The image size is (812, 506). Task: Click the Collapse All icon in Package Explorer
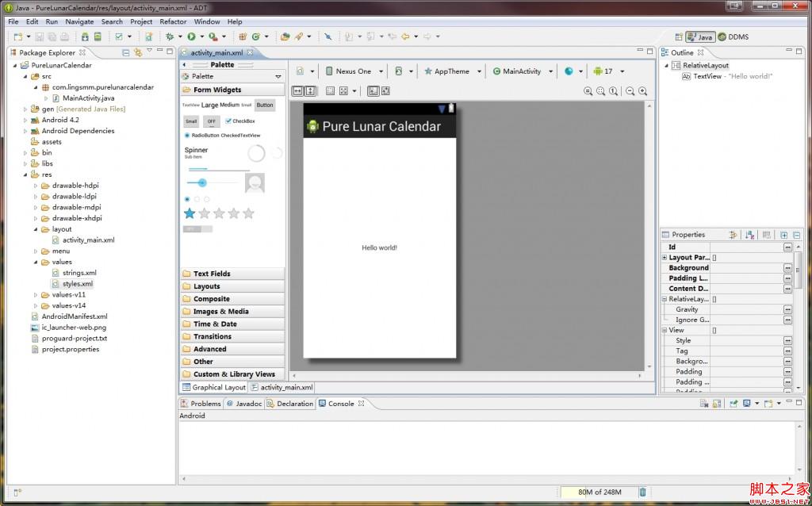coord(125,52)
